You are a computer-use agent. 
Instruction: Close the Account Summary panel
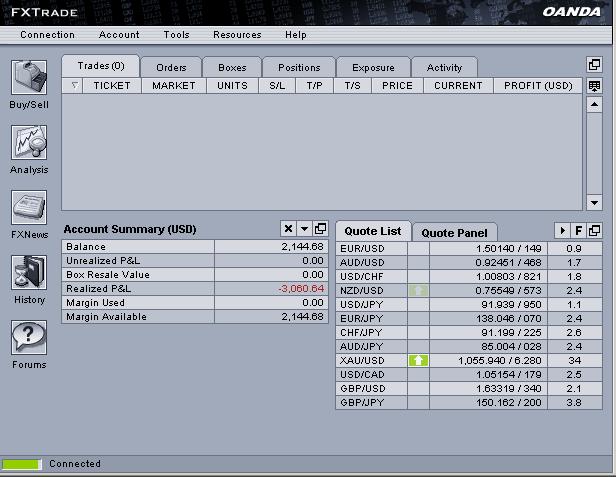point(288,229)
